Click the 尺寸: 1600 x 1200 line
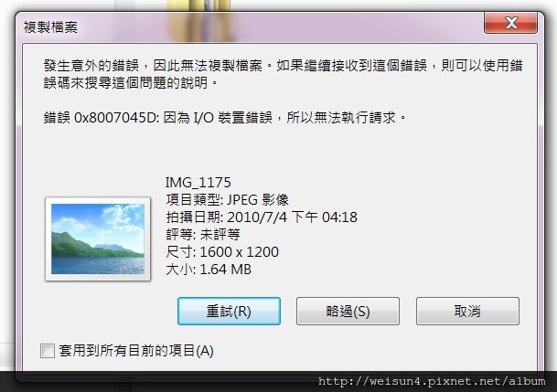 coord(222,252)
